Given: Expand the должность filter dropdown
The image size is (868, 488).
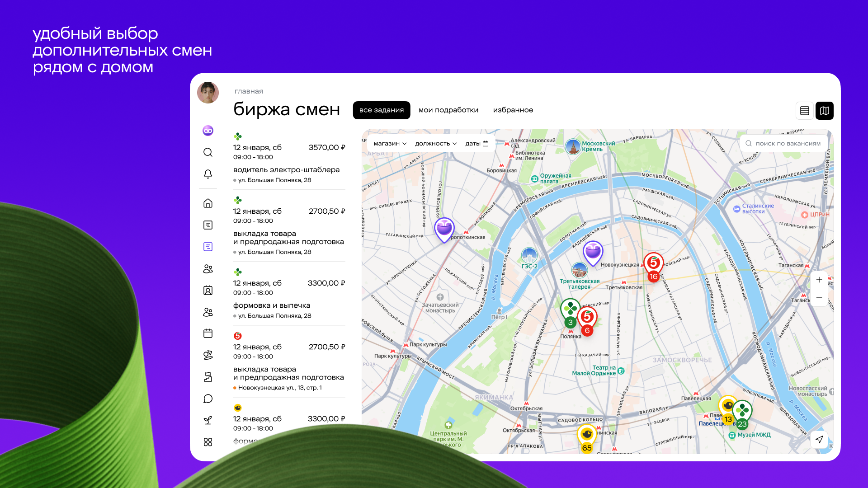Looking at the screenshot, I should (436, 144).
